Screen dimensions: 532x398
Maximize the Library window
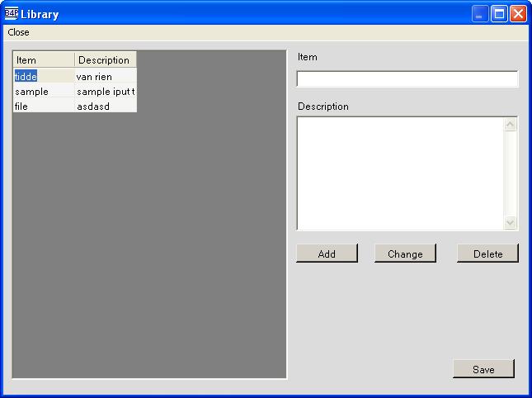tap(499, 14)
